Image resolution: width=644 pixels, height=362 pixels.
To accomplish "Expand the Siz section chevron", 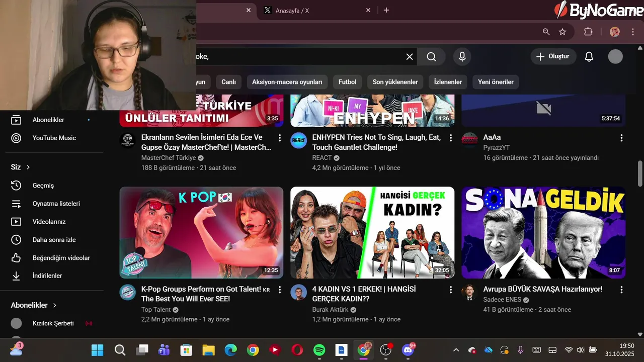I will pos(28,167).
